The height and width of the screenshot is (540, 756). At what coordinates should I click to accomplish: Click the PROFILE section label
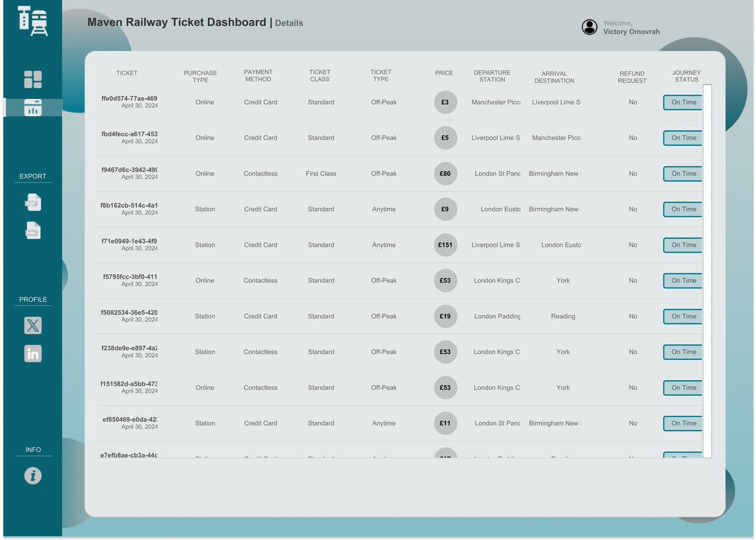(x=33, y=299)
